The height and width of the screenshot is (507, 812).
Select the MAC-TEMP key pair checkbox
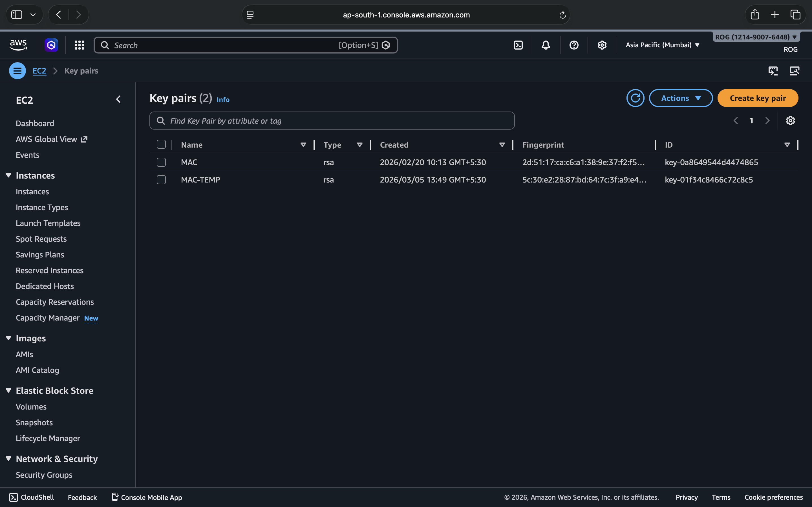(x=161, y=180)
